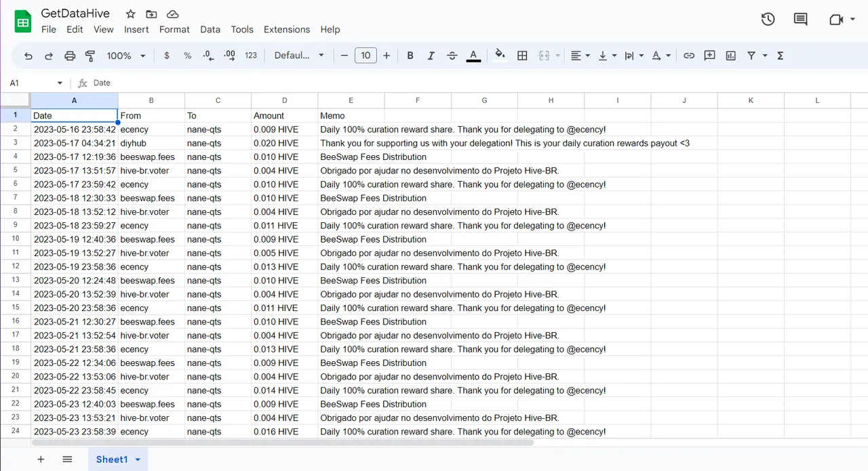Decrease decimal places icon
The image size is (868, 471).
(208, 56)
